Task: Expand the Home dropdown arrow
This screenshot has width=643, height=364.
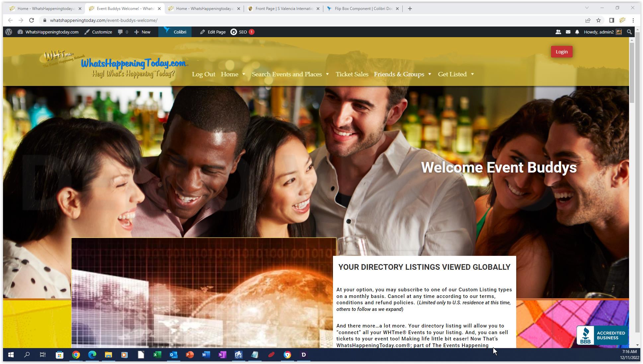Action: point(244,74)
